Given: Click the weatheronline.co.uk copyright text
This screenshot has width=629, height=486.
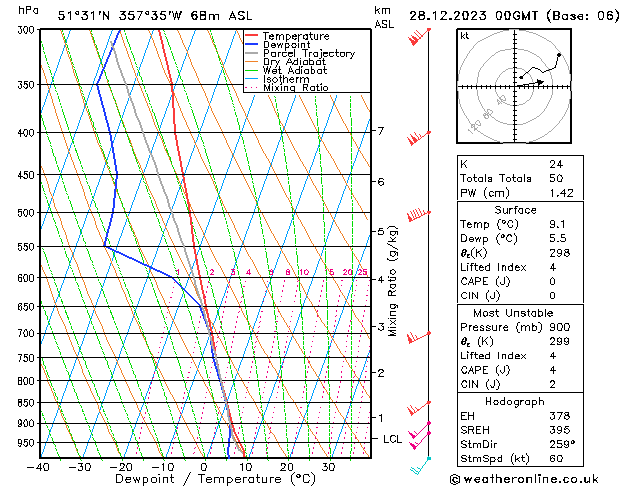Looking at the screenshot, I should click(524, 479).
